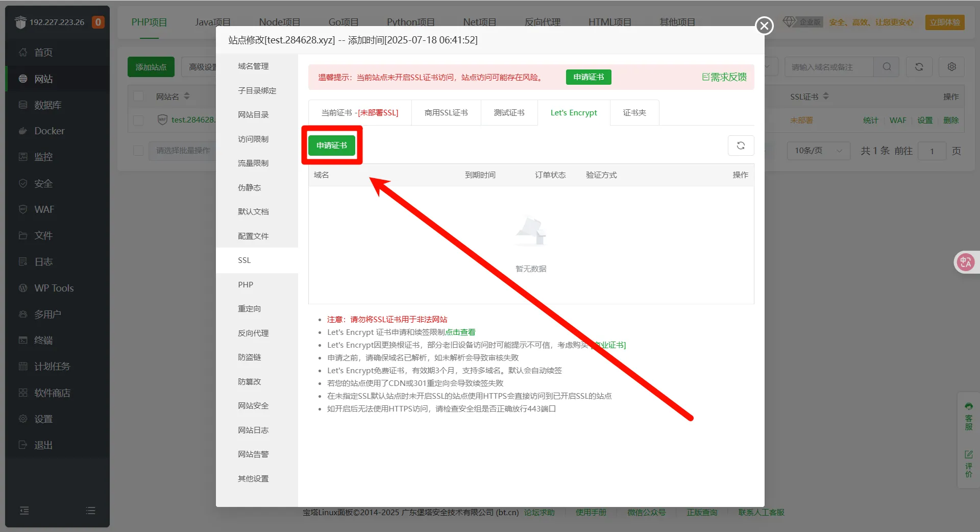
Task: Sort by SSL证书 column arrows
Action: 826,96
